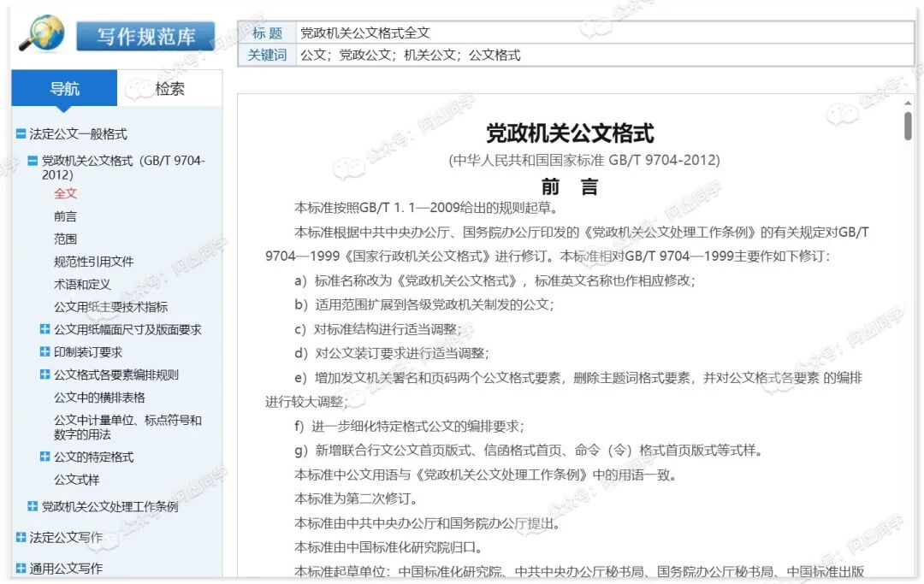Click the 写作规范库 banner button
The width and height of the screenshot is (924, 584).
145,36
